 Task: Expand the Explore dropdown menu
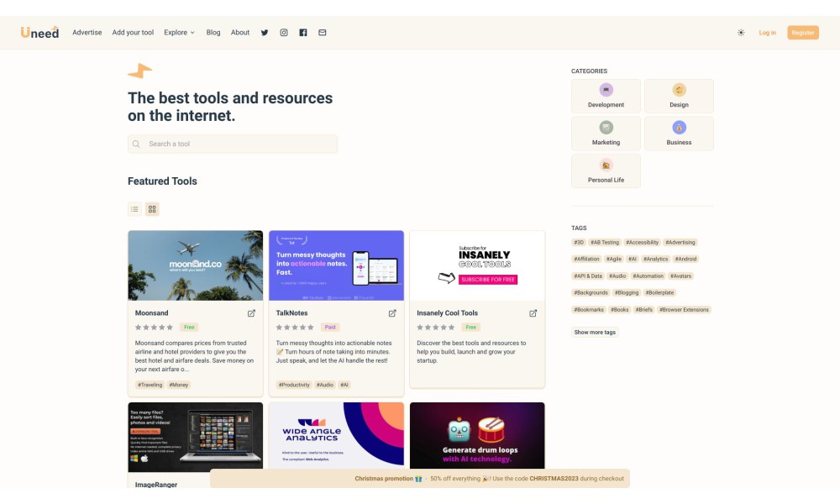180,33
